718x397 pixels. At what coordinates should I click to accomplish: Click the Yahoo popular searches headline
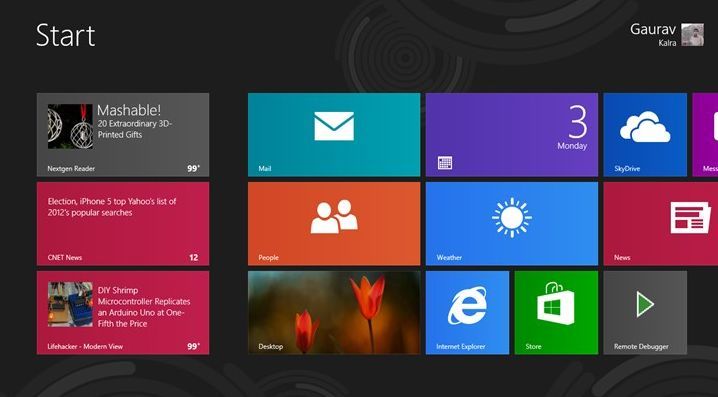(112, 207)
